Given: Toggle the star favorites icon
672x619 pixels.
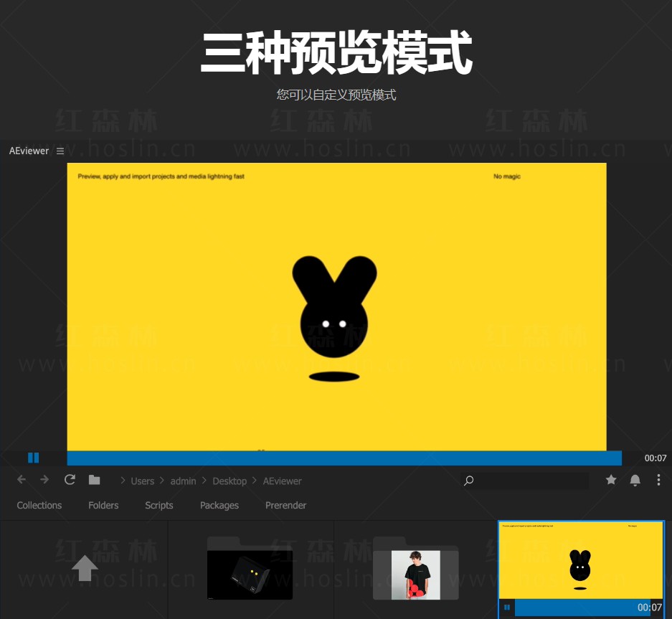Looking at the screenshot, I should point(611,480).
